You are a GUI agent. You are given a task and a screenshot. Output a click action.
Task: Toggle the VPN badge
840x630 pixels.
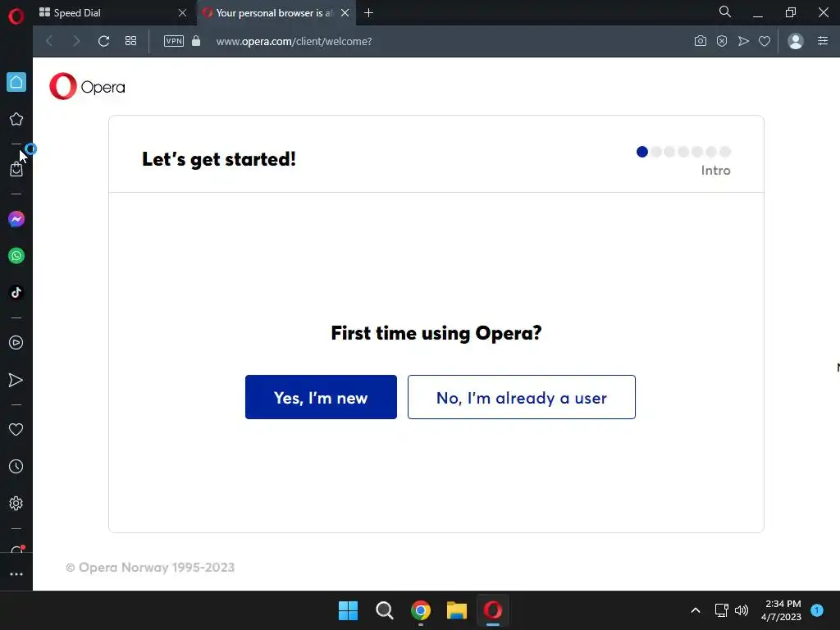[x=174, y=41]
